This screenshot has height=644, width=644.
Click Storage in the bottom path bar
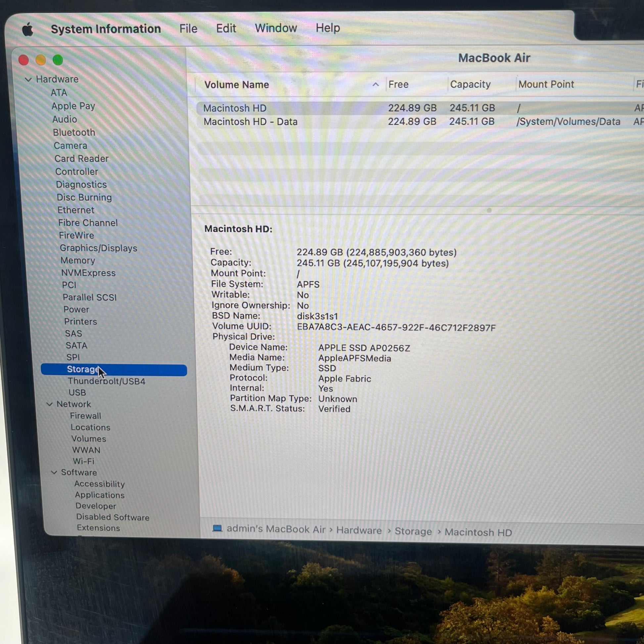413,531
